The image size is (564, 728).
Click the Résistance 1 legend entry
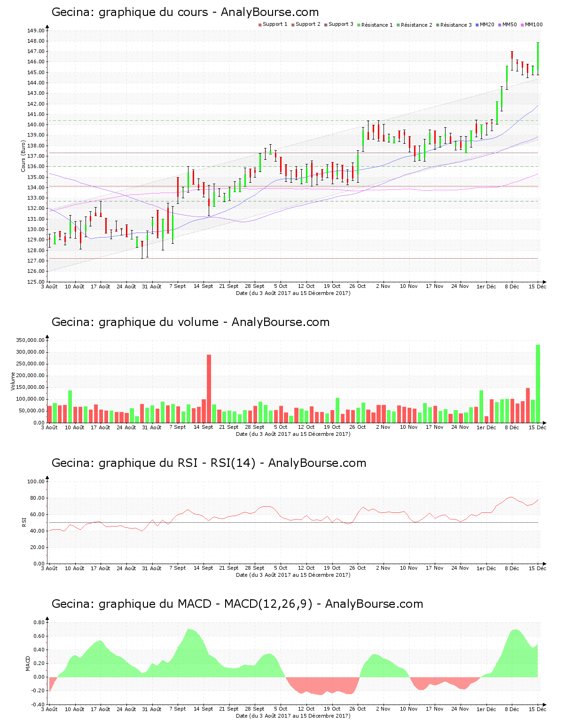coord(375,25)
